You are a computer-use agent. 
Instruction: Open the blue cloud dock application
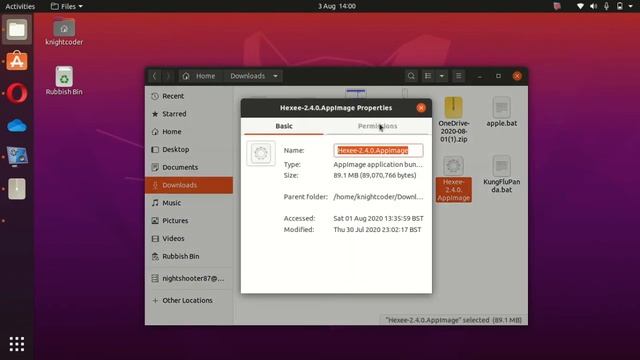click(x=17, y=125)
